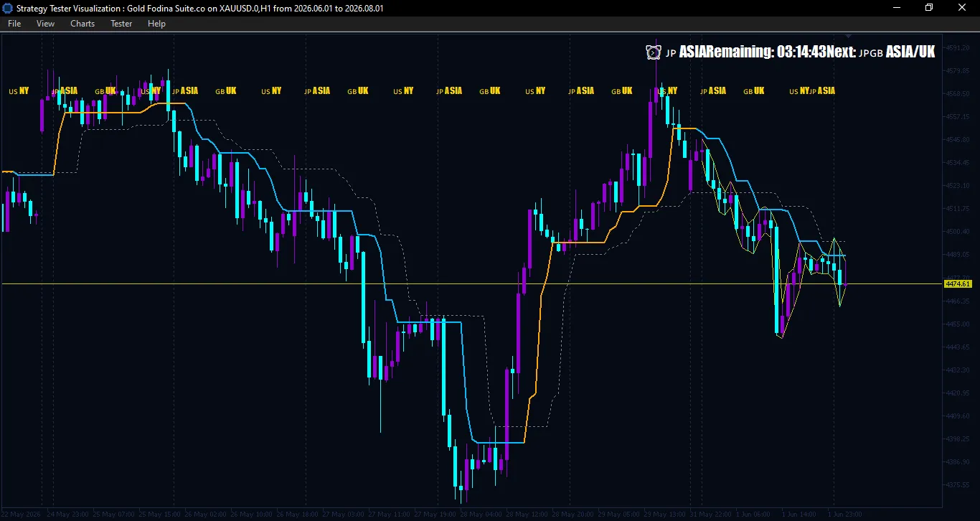
Task: Click the 4432.30 price axis label
Action: click(958, 370)
